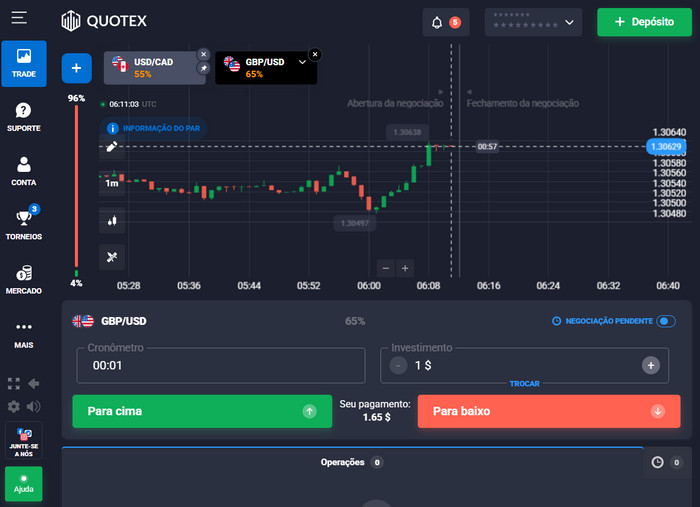Click the Depósito button

(644, 22)
